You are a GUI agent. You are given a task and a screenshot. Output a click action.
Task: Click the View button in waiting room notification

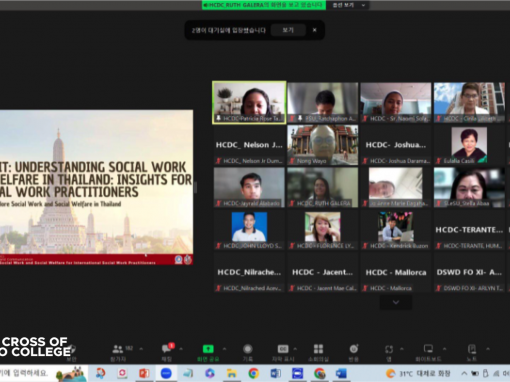click(x=288, y=30)
